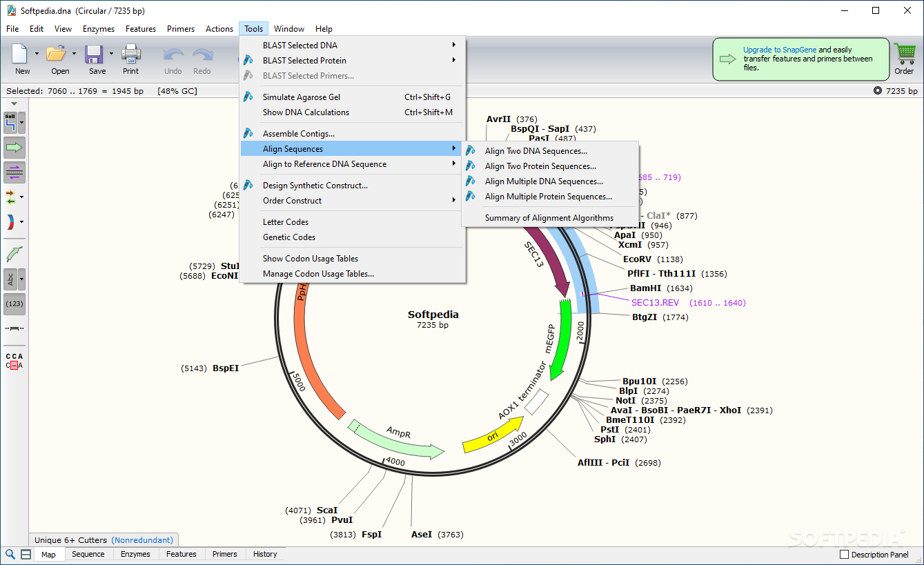The width and height of the screenshot is (924, 565).
Task: Click the Open folder icon
Action: (x=56, y=54)
